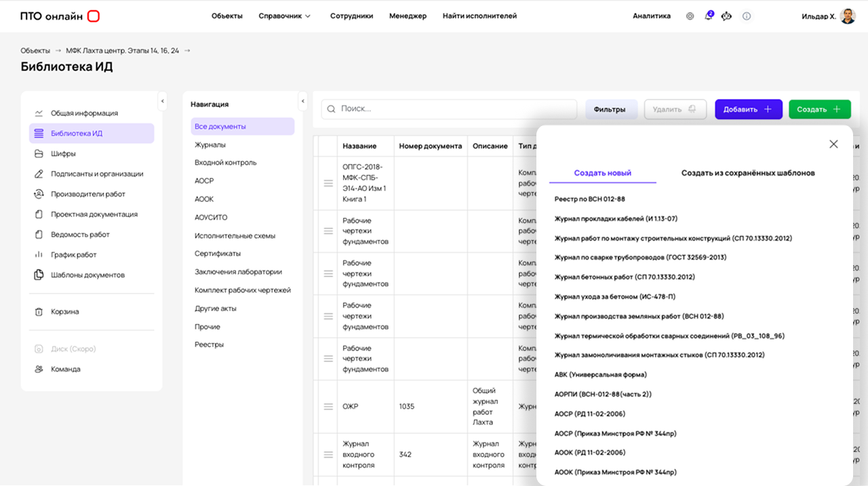Open the Сотрудники menu item
Image resolution: width=868 pixels, height=486 pixels.
point(351,16)
